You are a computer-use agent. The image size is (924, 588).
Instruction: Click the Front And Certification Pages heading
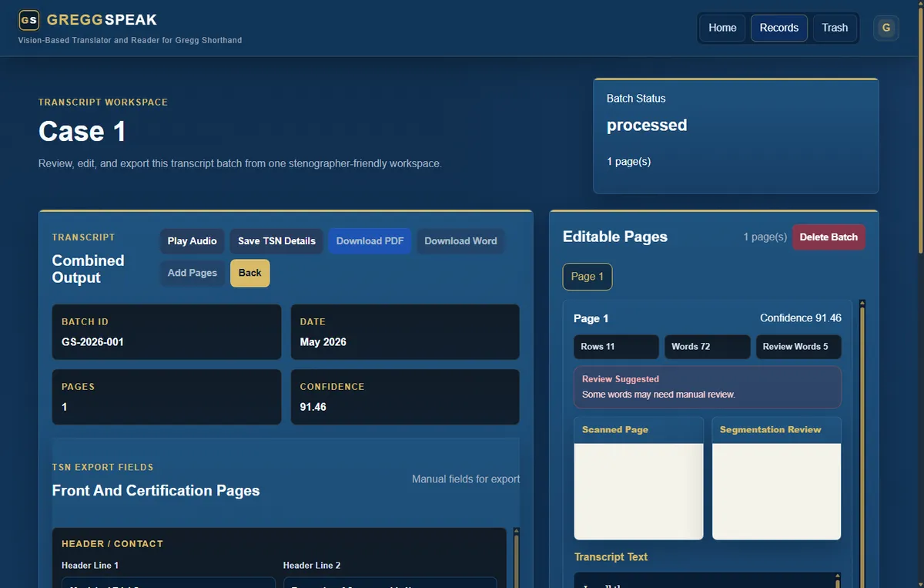(156, 491)
